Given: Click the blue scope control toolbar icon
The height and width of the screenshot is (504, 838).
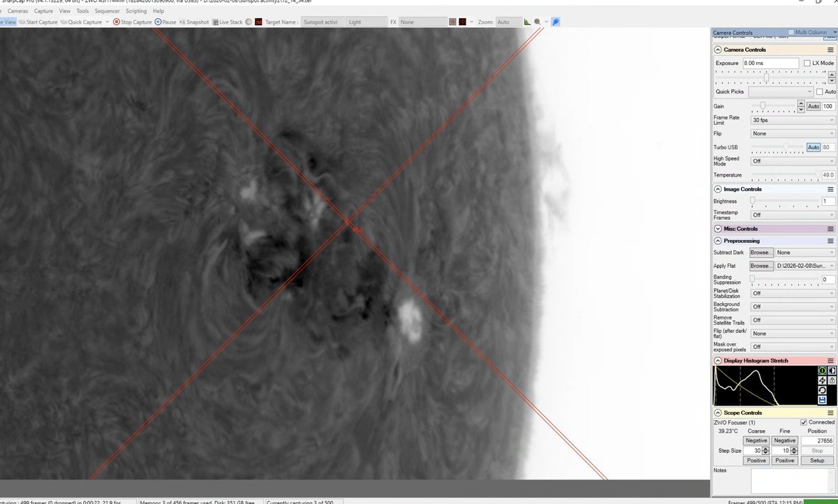Looking at the screenshot, I should [x=555, y=22].
